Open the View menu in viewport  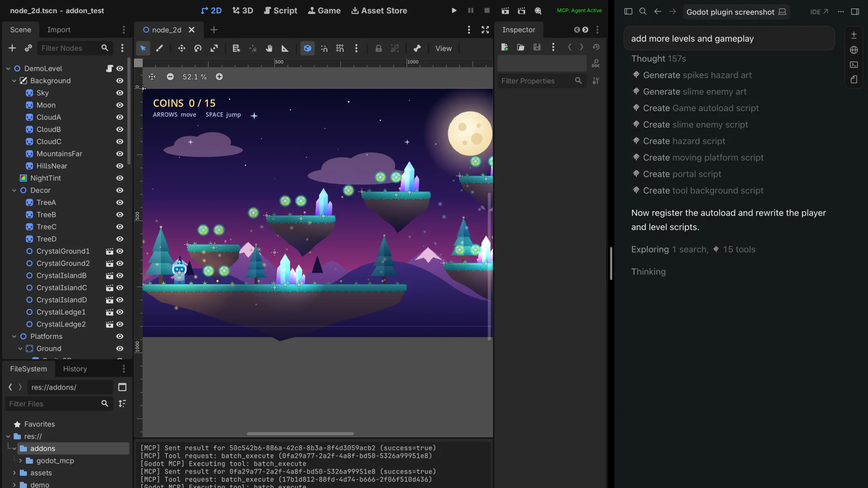click(443, 48)
